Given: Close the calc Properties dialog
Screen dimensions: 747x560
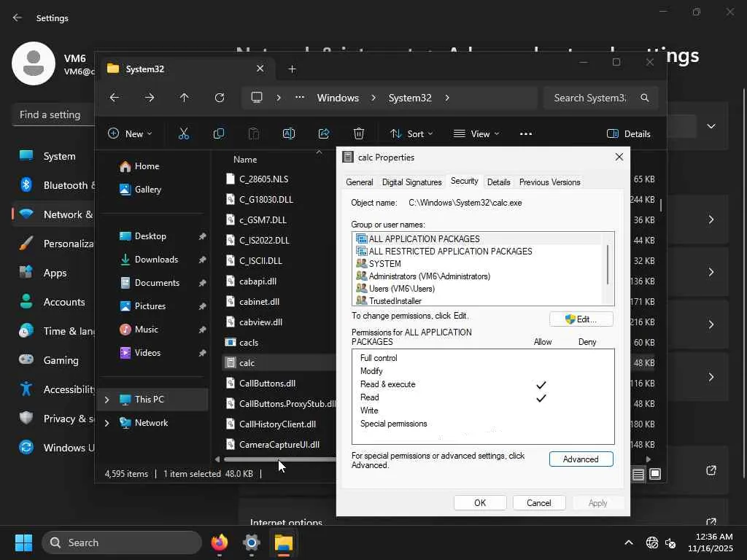Looking at the screenshot, I should click(619, 157).
